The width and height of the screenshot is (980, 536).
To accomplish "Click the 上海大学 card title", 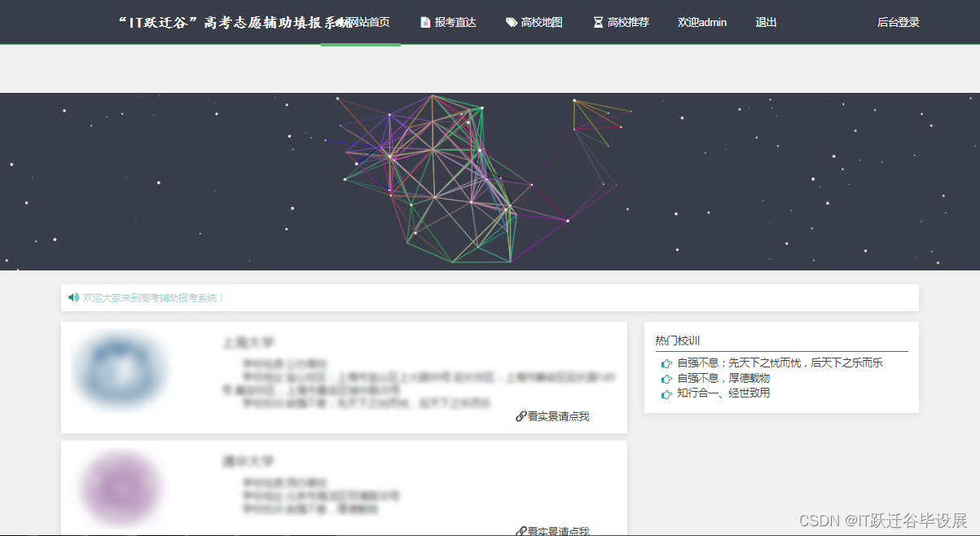I will click(248, 342).
